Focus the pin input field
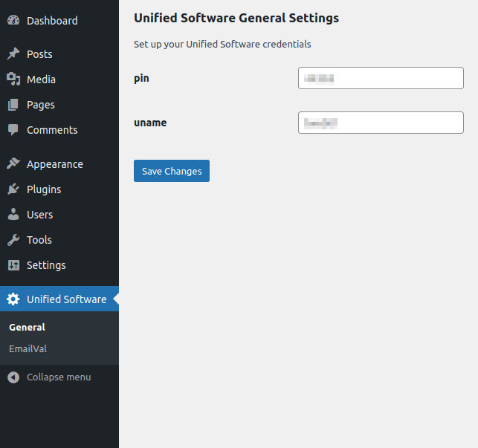Screen dimensions: 478x448 (381, 78)
